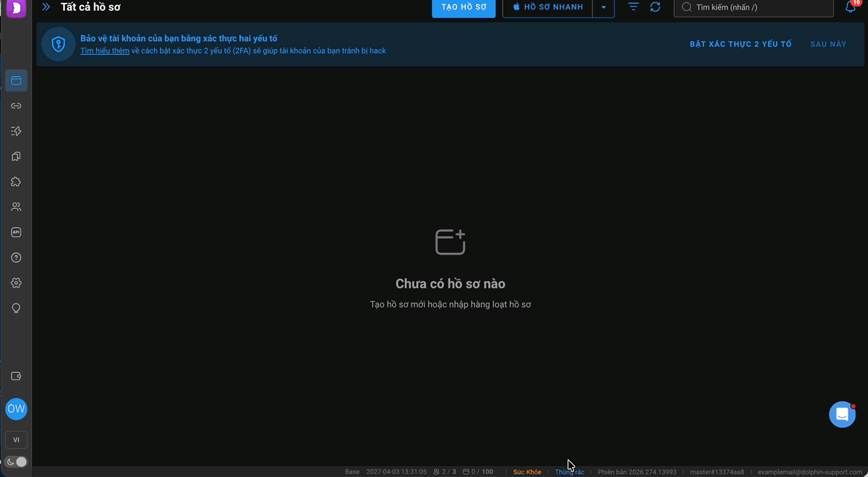Open the filter icon in top bar

pos(634,7)
